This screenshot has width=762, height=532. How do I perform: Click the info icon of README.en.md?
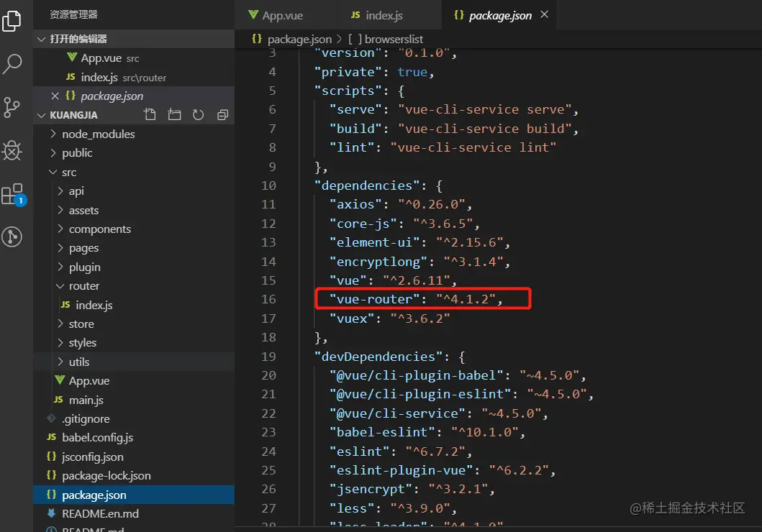click(51, 513)
